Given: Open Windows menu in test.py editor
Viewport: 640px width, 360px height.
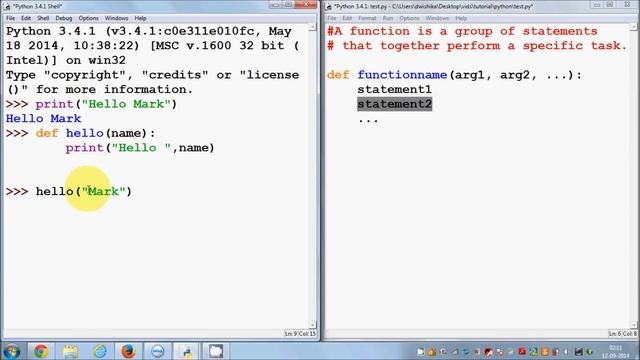Looking at the screenshot, I should tap(437, 18).
